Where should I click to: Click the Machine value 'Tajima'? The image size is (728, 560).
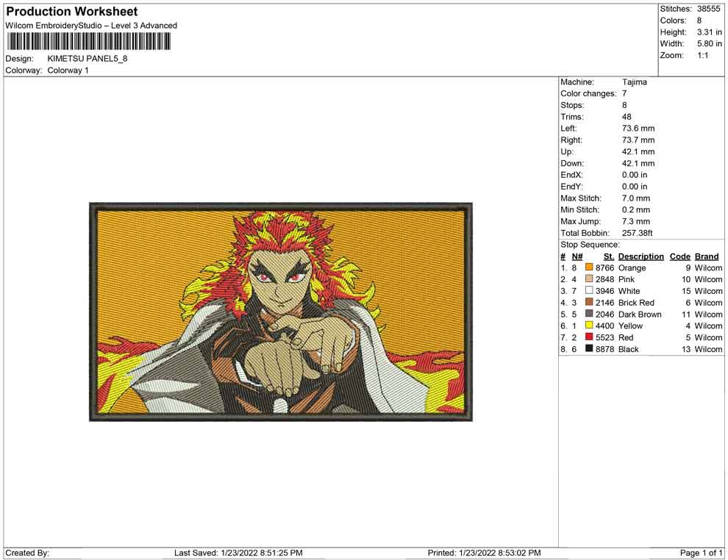click(x=634, y=82)
